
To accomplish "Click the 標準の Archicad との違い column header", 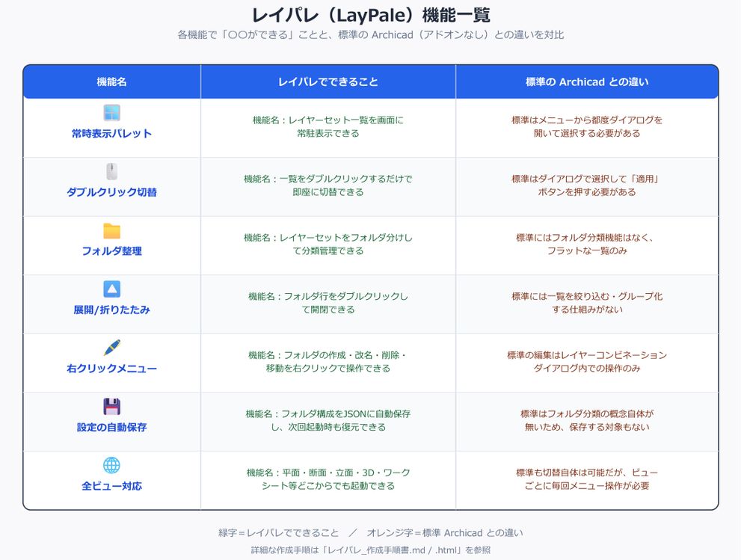I will (x=587, y=82).
